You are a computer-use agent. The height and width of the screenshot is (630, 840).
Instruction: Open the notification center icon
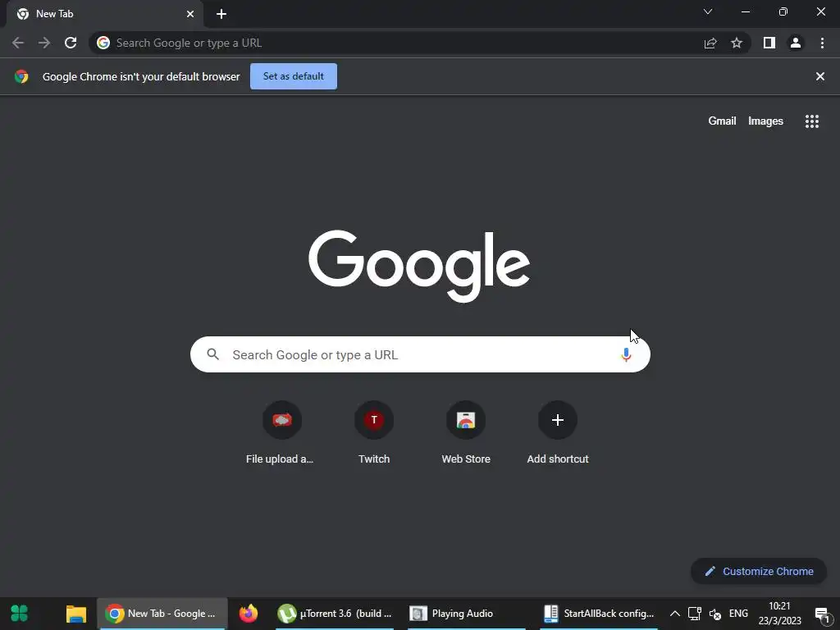point(822,614)
